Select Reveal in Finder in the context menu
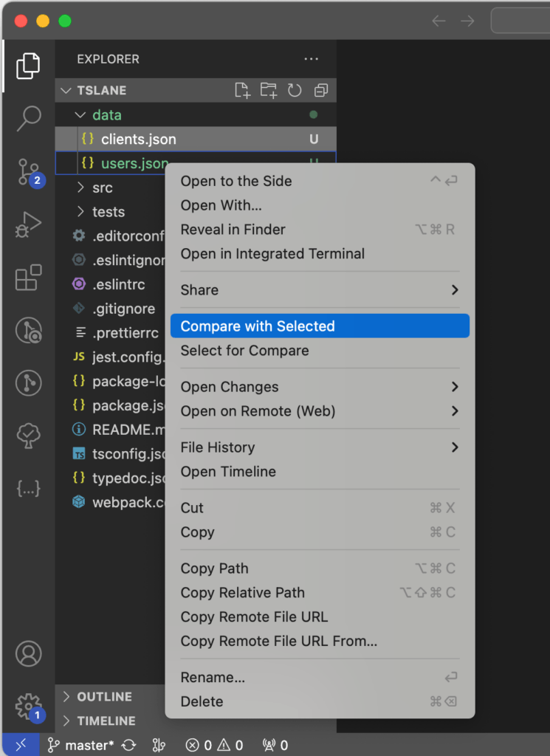 [x=231, y=230]
